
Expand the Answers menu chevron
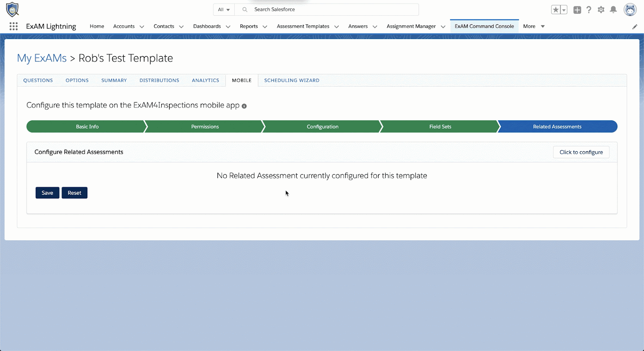(375, 27)
